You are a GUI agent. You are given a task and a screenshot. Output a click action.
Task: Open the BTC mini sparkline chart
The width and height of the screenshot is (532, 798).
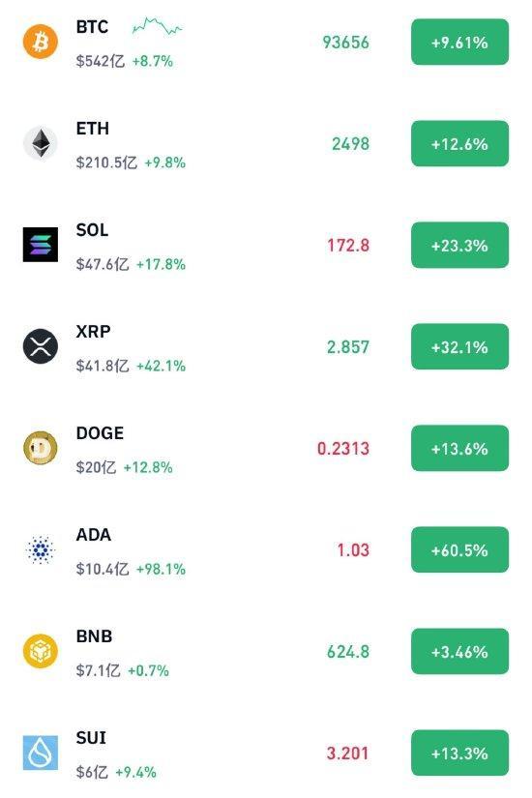click(157, 26)
